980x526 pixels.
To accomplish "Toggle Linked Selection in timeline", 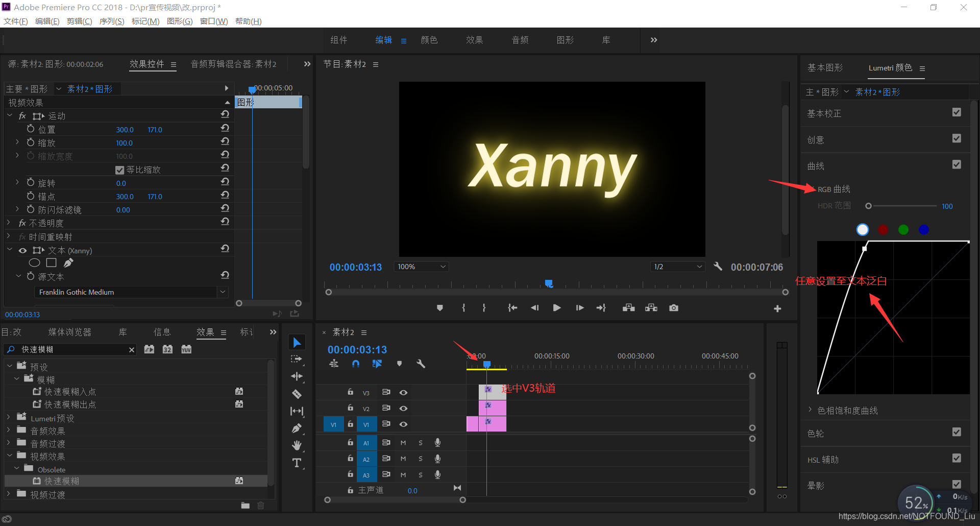I will [377, 364].
